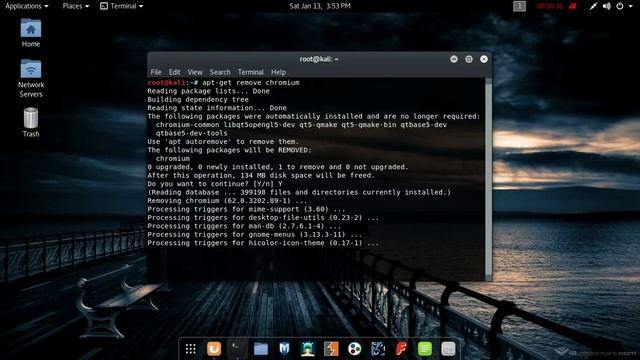Open the File menu in the terminal window

click(x=156, y=72)
